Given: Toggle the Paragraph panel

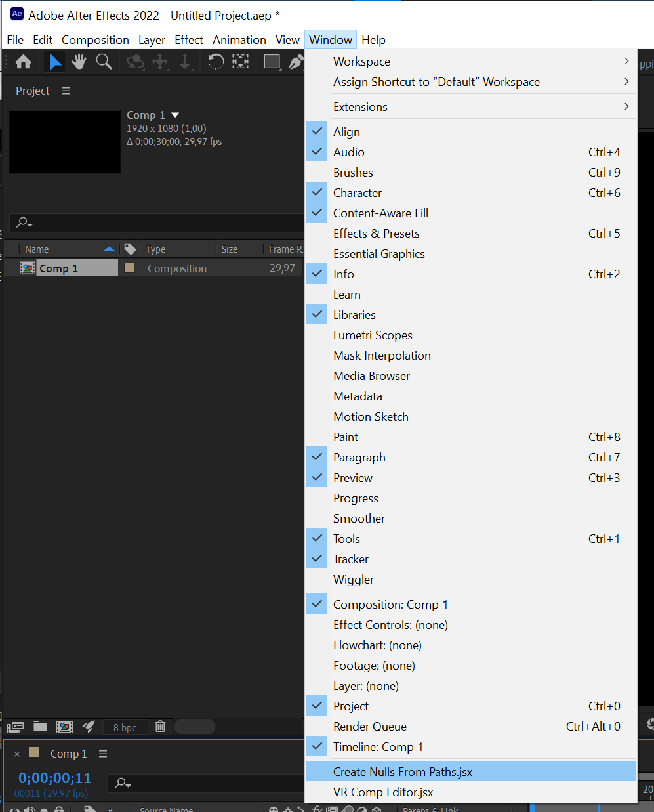Looking at the screenshot, I should coord(471,457).
